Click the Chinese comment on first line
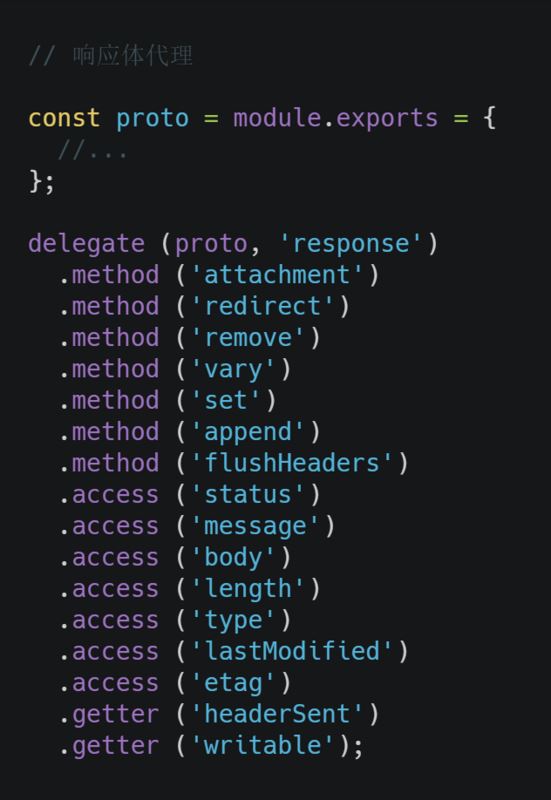 [x=111, y=56]
